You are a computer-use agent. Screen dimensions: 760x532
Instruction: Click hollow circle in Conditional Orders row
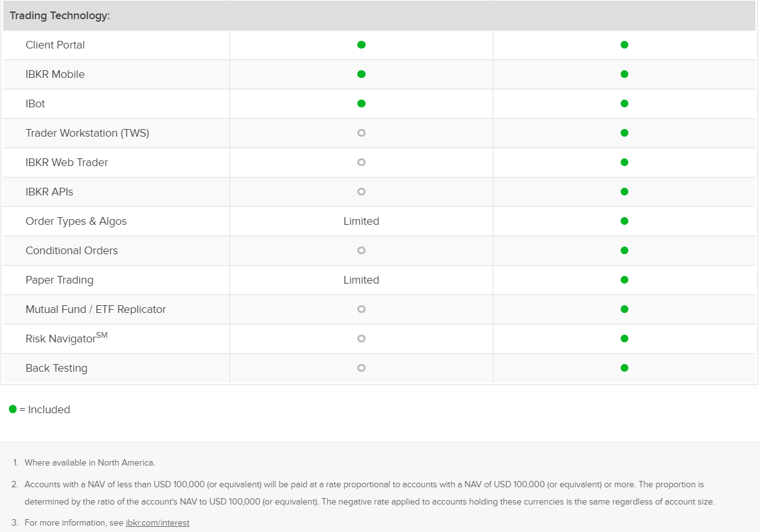tap(361, 250)
